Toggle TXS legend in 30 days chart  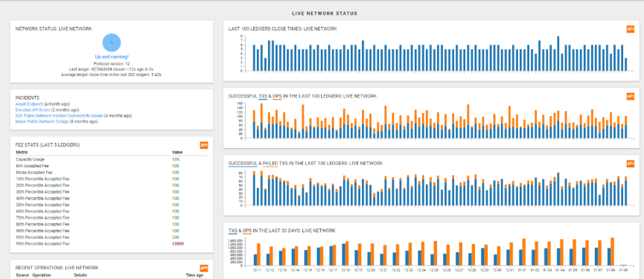(233, 231)
